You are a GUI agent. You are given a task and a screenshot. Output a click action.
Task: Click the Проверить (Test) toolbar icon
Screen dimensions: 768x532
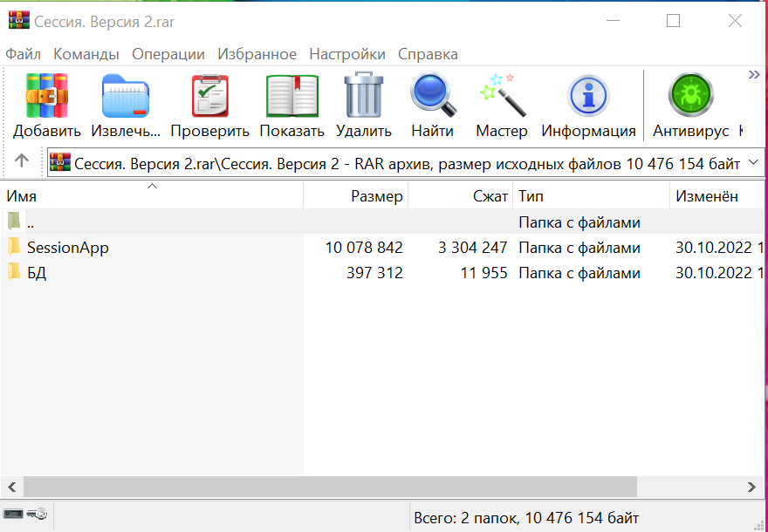[x=209, y=96]
